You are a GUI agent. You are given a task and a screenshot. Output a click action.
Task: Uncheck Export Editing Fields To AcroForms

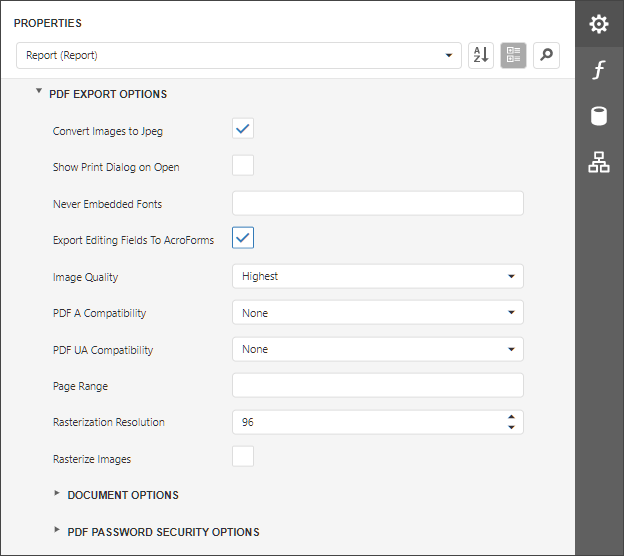point(243,238)
